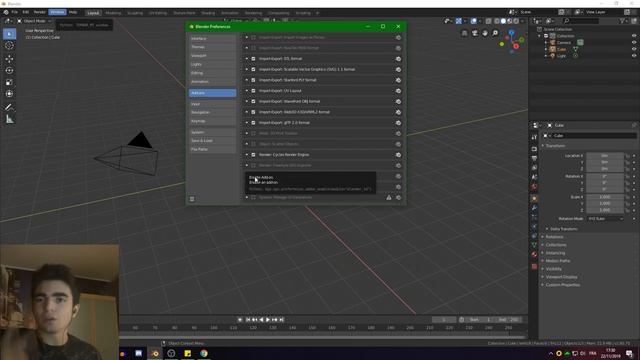640x360 pixels.
Task: Open the Object properties tab icon
Action: [x=534, y=199]
